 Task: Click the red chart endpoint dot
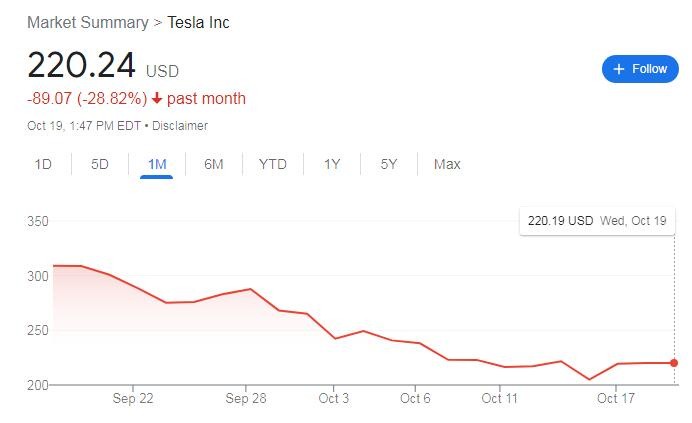(x=674, y=363)
